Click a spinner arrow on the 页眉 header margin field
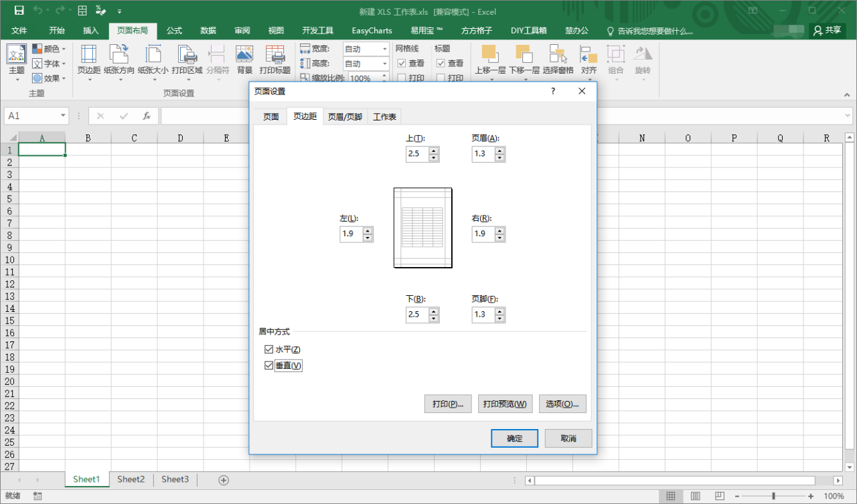This screenshot has height=504, width=857. point(500,155)
